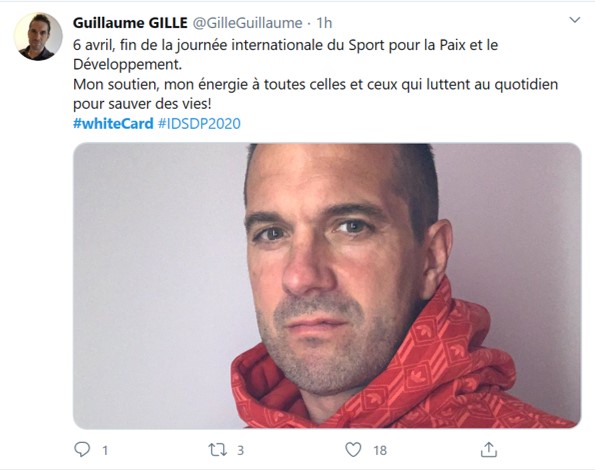Click the 'Mon soutien, mon énergie' sentence
Screen dimensions: 595x470
click(x=315, y=94)
